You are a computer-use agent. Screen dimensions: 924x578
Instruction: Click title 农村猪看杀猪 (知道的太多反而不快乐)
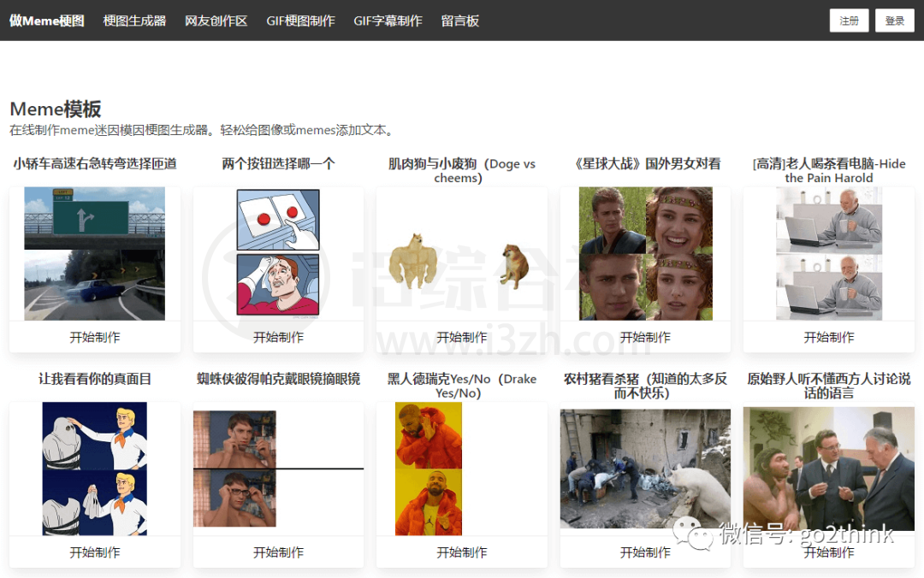[x=645, y=386]
